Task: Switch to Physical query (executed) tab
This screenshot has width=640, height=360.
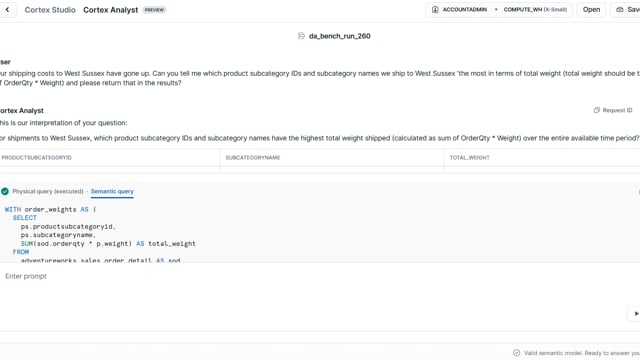Action: coord(48,191)
